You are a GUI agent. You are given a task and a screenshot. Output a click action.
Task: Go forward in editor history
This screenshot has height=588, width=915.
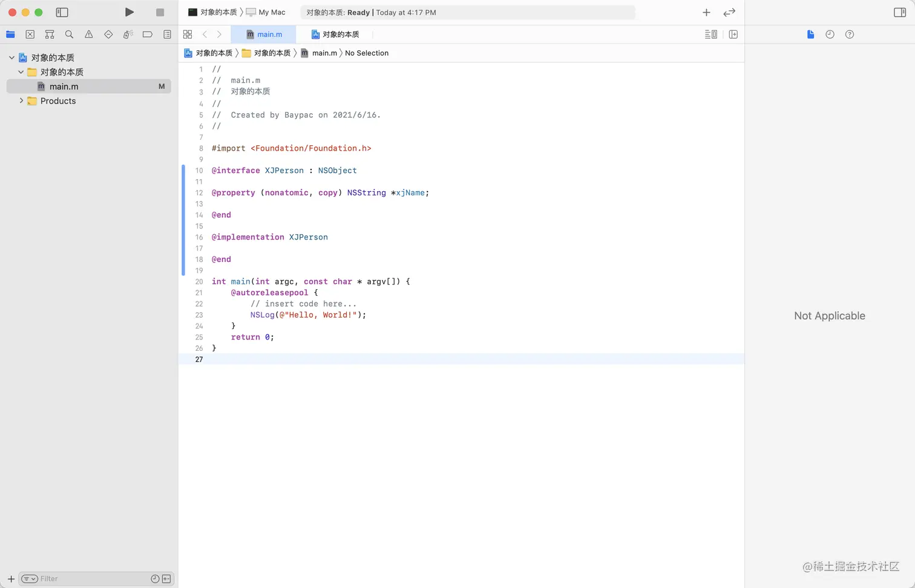tap(219, 34)
